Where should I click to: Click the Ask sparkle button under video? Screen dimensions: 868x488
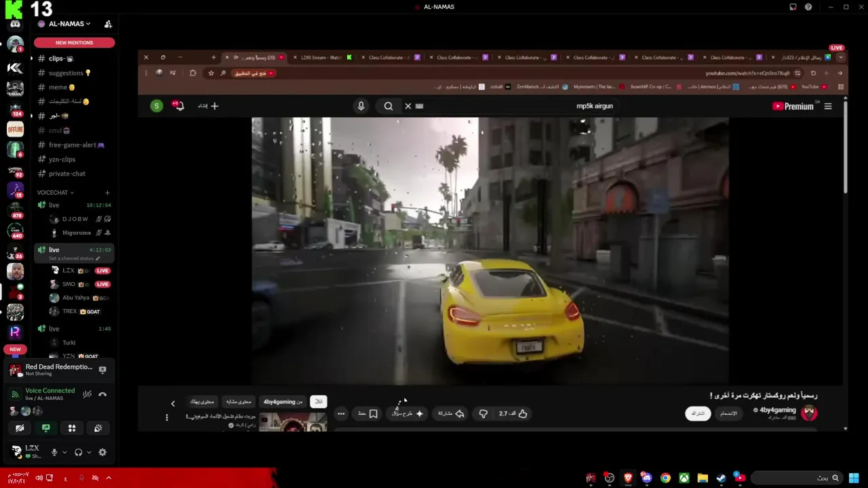tap(408, 413)
